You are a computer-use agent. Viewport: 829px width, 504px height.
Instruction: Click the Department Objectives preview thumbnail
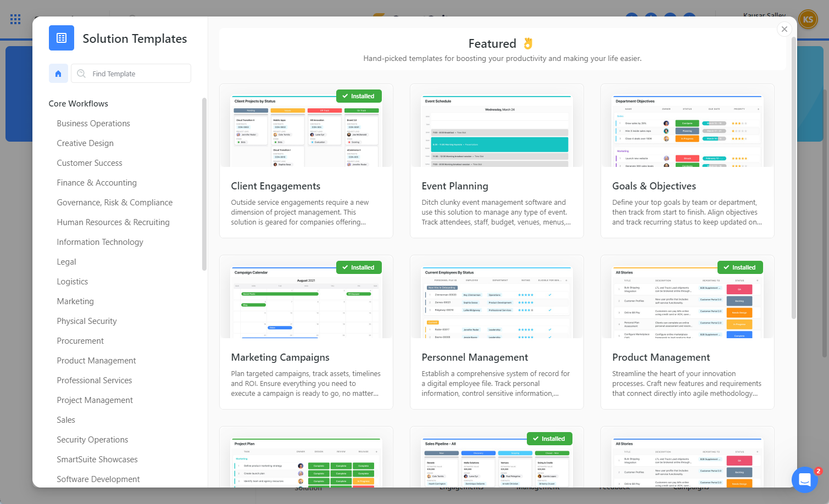687,131
